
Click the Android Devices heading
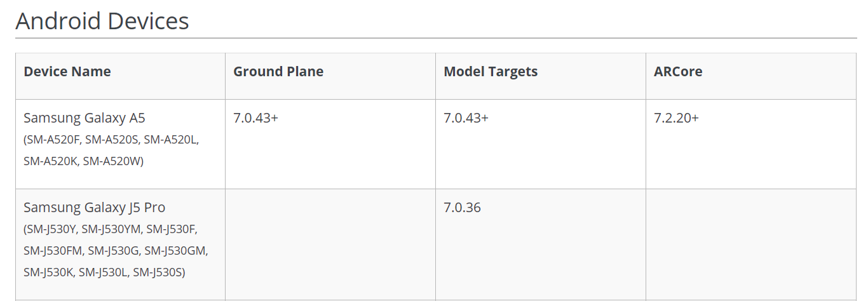[102, 21]
